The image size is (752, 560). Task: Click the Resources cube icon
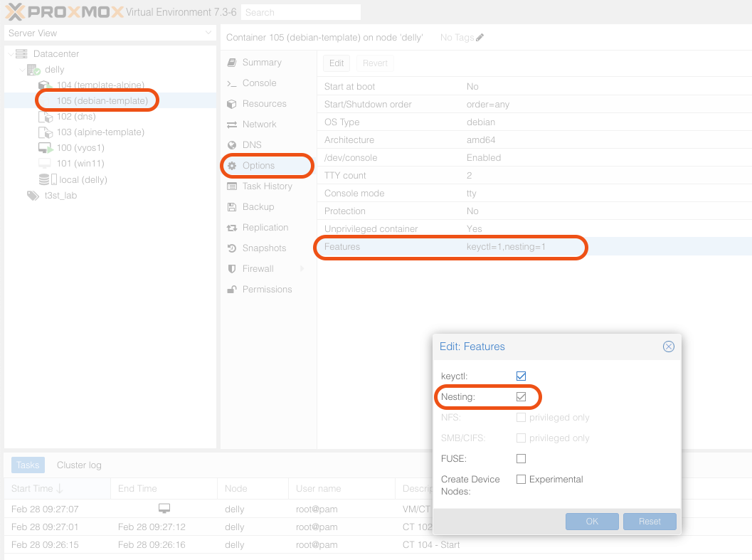point(232,104)
